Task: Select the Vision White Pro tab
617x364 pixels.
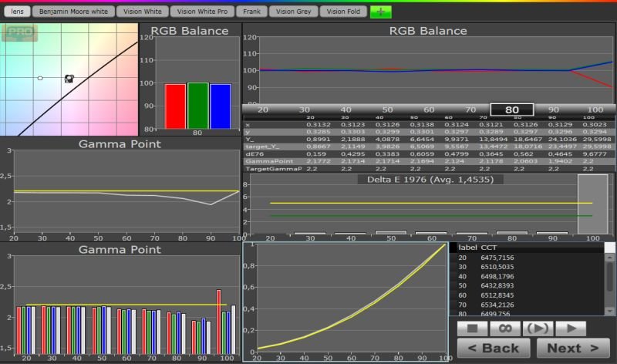Action: coord(201,12)
